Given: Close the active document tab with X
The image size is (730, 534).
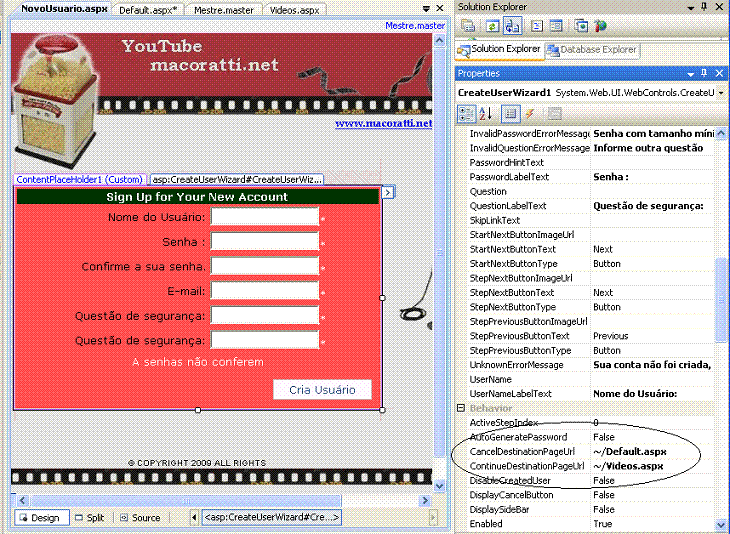Looking at the screenshot, I should (439, 8).
